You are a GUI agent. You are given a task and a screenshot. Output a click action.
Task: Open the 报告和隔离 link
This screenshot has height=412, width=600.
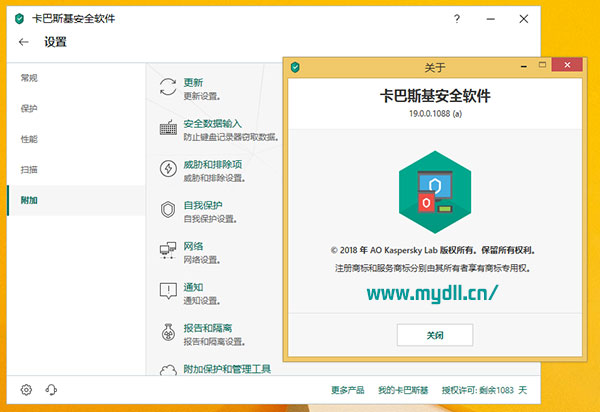(x=208, y=328)
